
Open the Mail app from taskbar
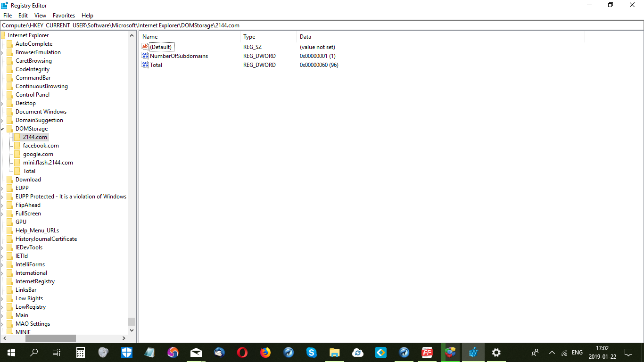[196, 353]
